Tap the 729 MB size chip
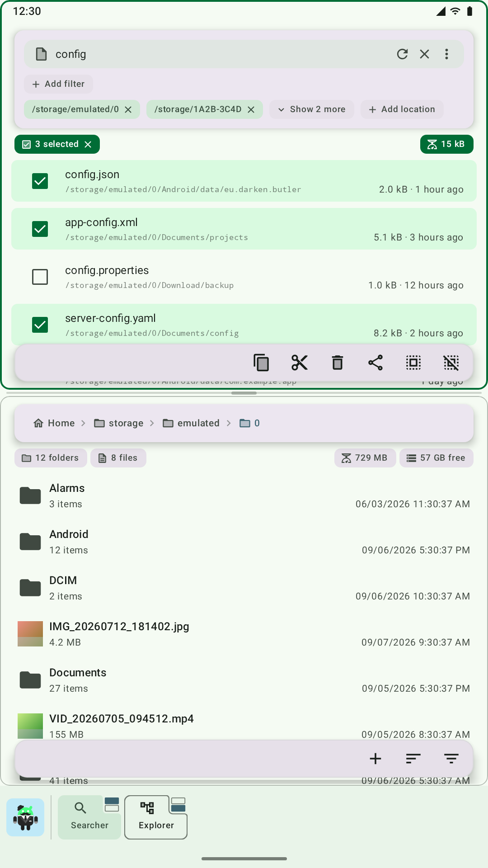Viewport: 488px width, 868px height. (x=365, y=458)
